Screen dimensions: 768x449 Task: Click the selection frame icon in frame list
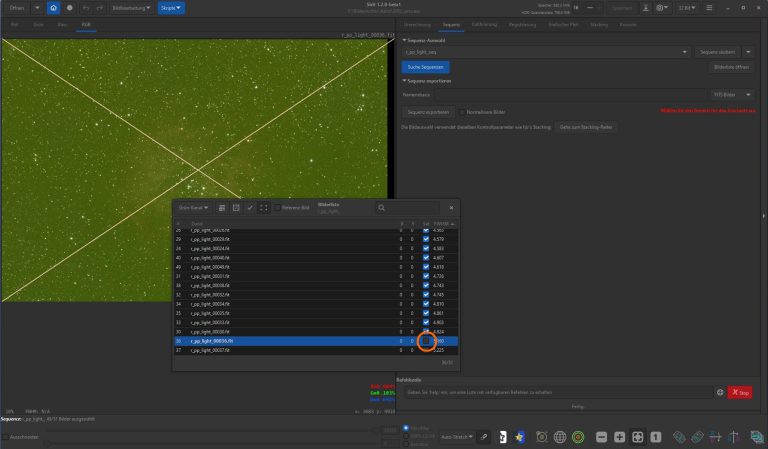pos(264,208)
